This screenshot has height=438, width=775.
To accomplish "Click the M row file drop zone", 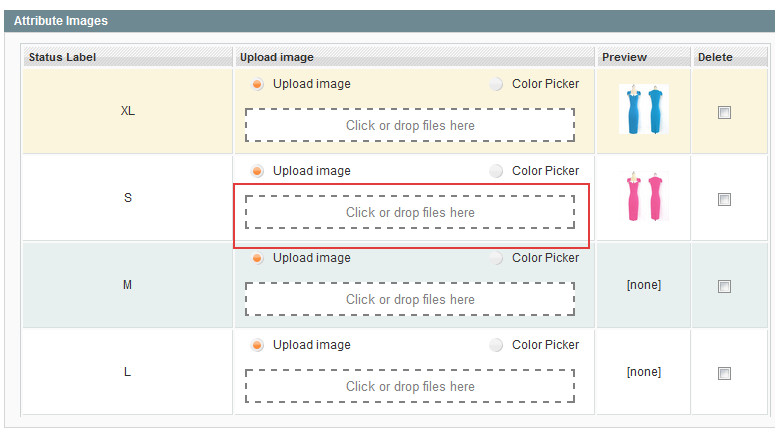I will coord(410,299).
